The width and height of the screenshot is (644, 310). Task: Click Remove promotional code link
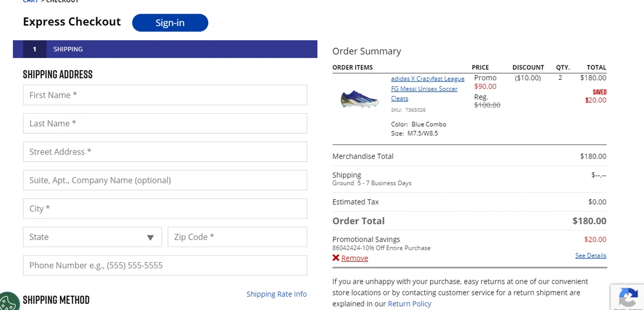355,258
